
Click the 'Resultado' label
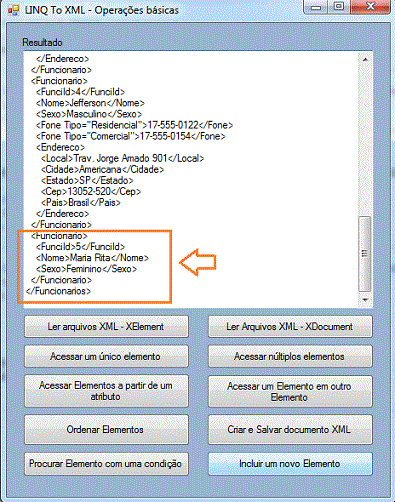click(42, 43)
